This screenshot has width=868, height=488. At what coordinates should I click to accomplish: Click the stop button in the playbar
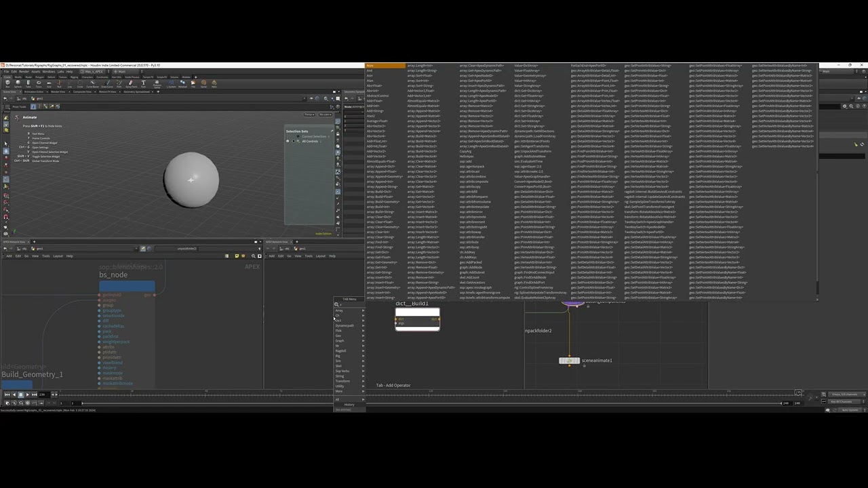[x=20, y=394]
